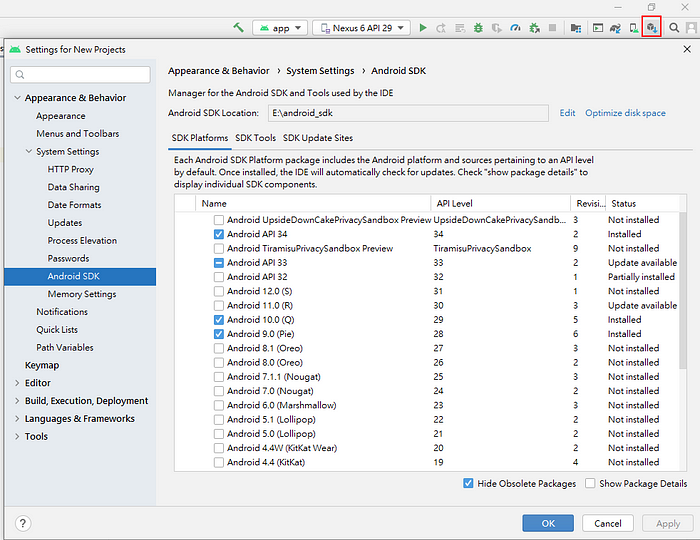This screenshot has width=700, height=540.
Task: Open Memory Settings page
Action: point(82,294)
